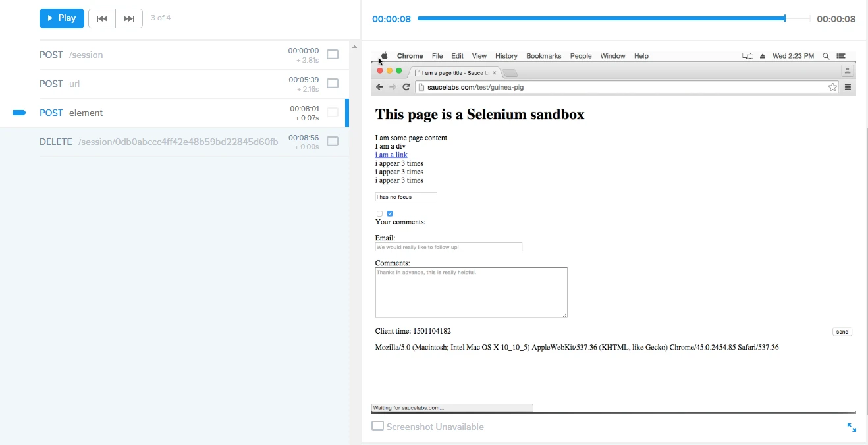This screenshot has height=445, width=868.
Task: Uncheck the checked checkbox on page
Action: 390,213
